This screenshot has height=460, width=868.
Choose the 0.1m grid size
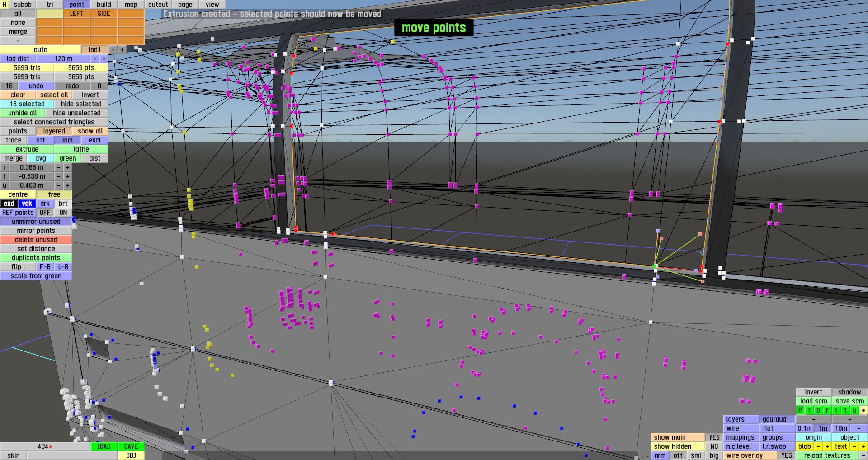coord(805,428)
